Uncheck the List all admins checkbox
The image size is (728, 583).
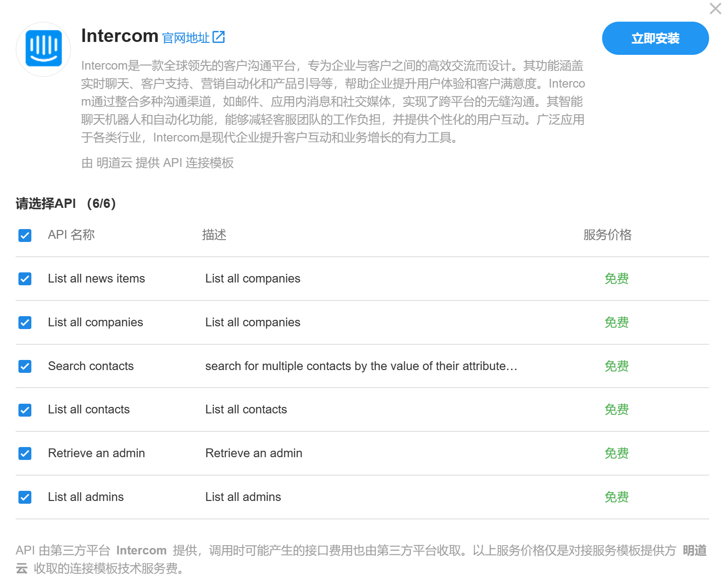(x=25, y=497)
